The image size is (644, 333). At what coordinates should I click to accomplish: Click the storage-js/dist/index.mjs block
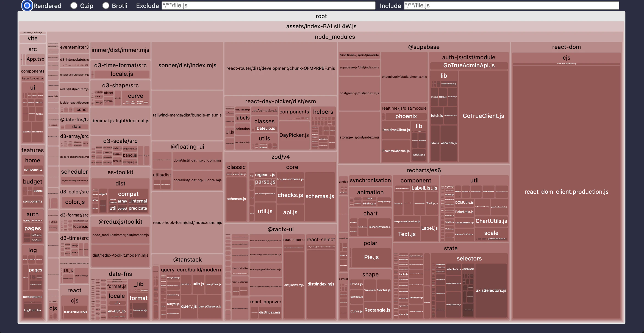[x=359, y=137]
